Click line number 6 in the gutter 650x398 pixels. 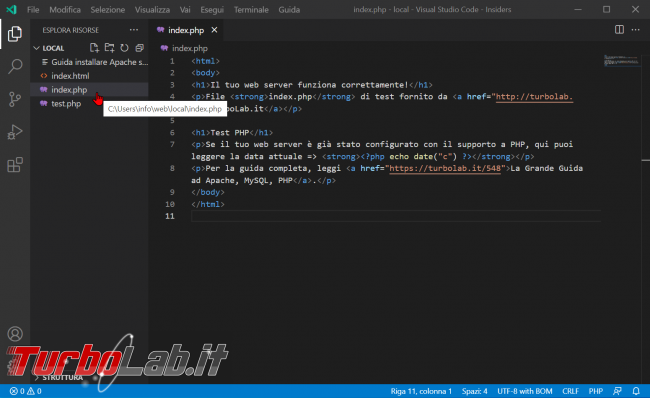(x=172, y=133)
